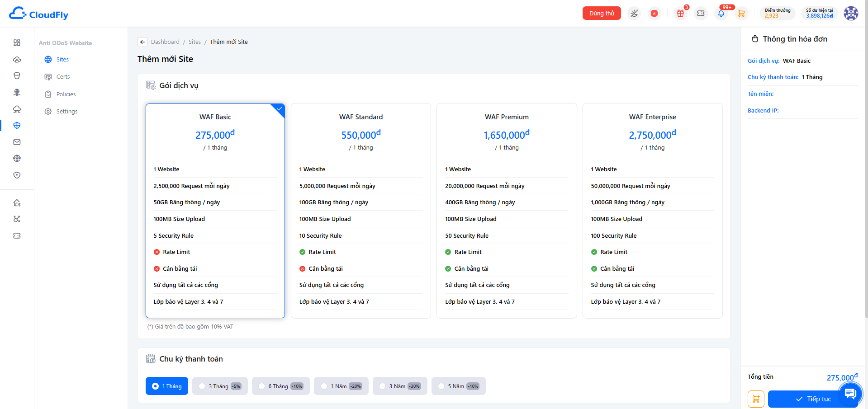868x409 pixels.
Task: Click the Số dư hiện tại balance
Action: 819,13
